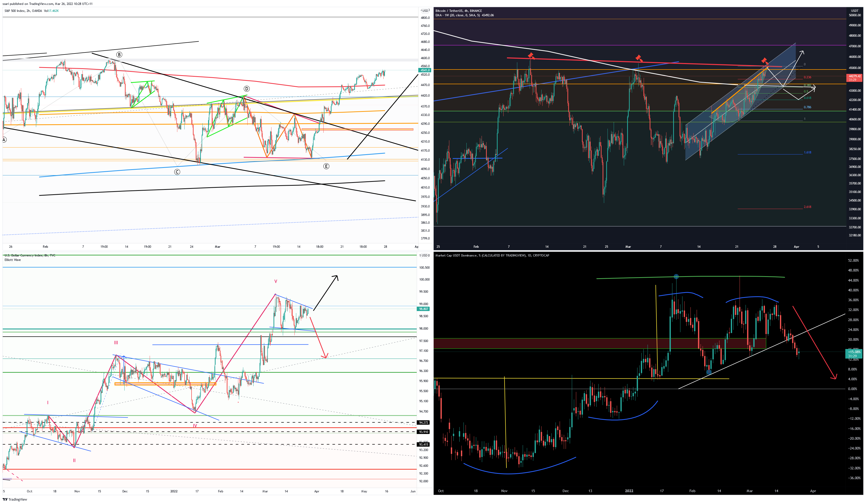866x504 pixels.
Task: Click the 94.272 price level label
Action: 424,423
